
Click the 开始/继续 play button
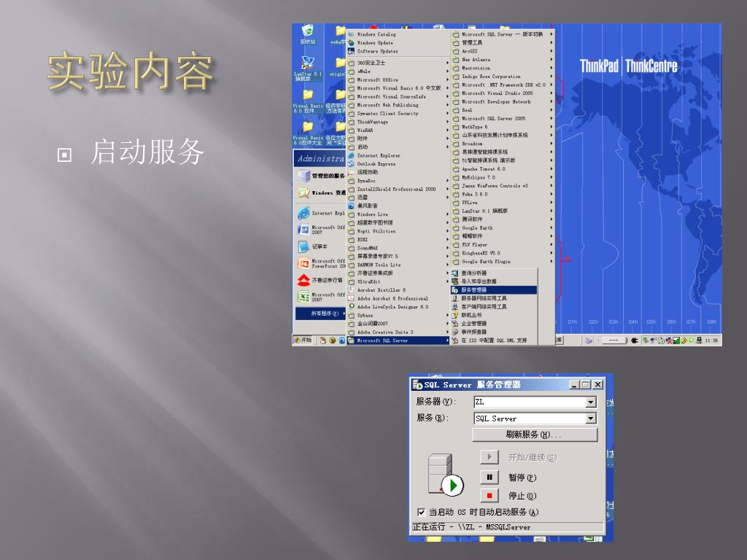point(489,457)
